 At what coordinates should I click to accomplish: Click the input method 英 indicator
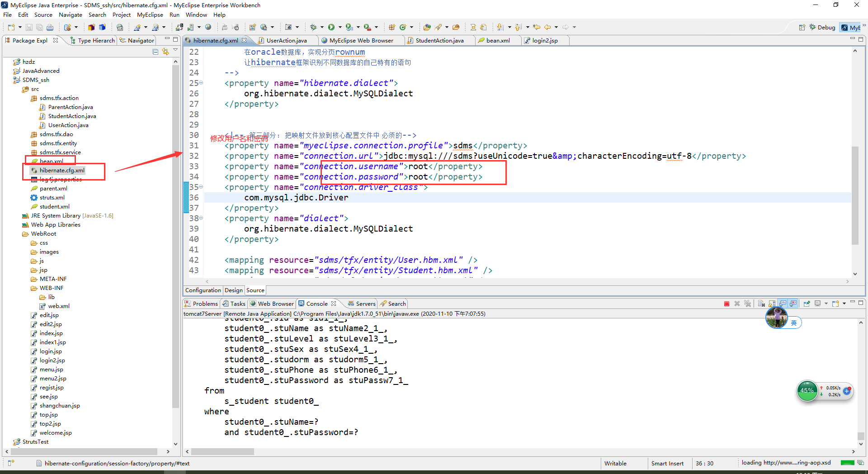click(794, 323)
